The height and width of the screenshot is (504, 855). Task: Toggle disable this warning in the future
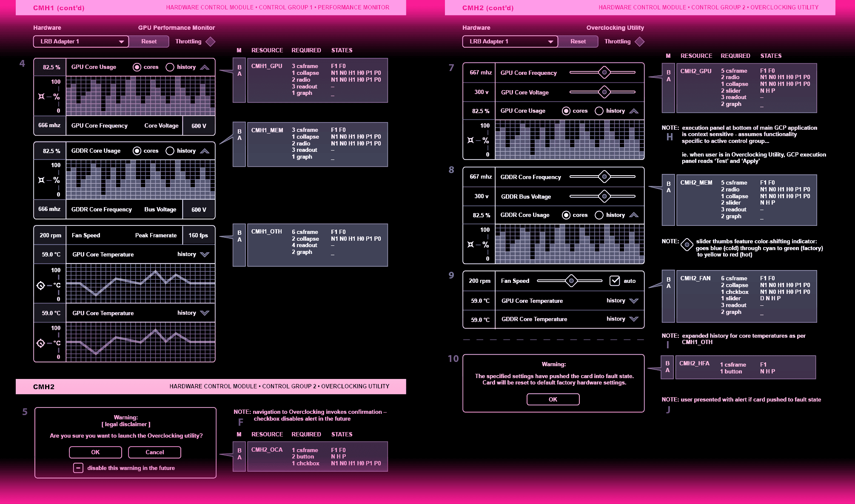pos(78,468)
